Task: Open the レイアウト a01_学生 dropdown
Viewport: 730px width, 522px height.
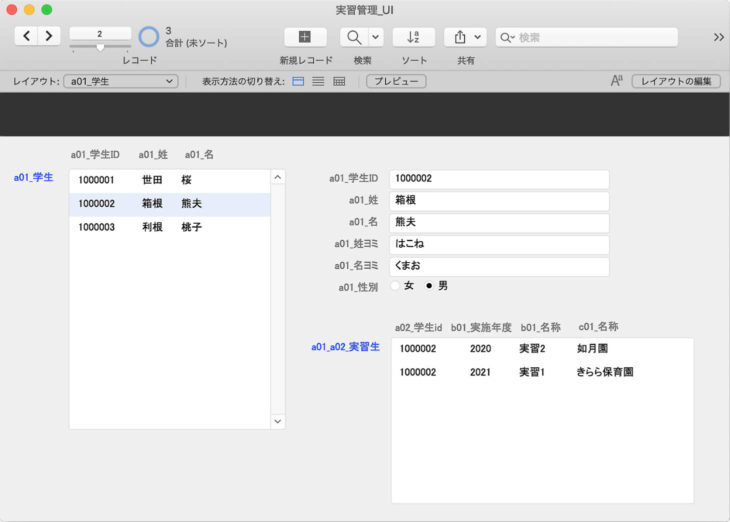Action: coord(120,81)
